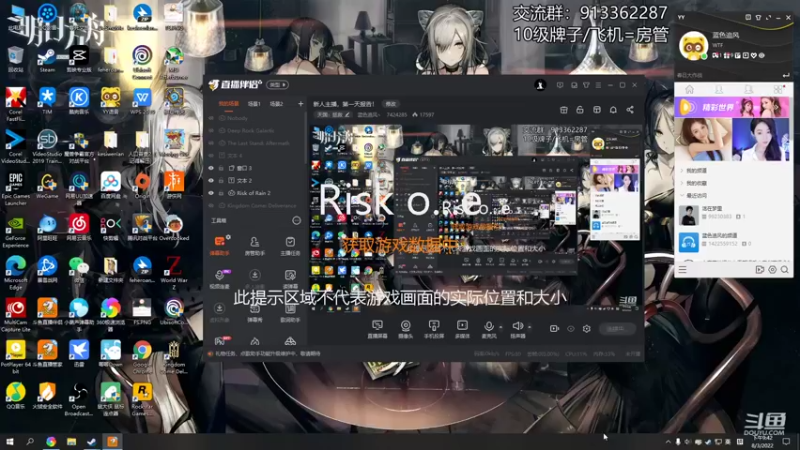
Task: Open 蓝色追风的频道 in YY list
Action: pyautogui.click(x=734, y=242)
